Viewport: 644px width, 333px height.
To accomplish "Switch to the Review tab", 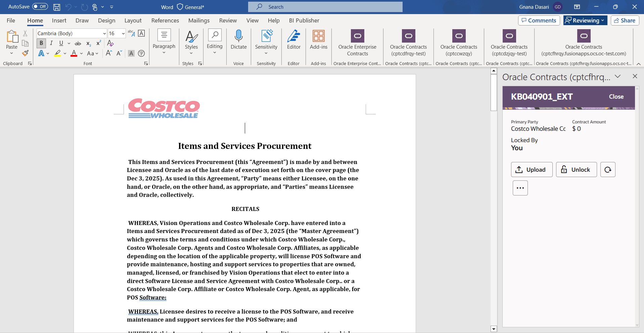I will [228, 20].
